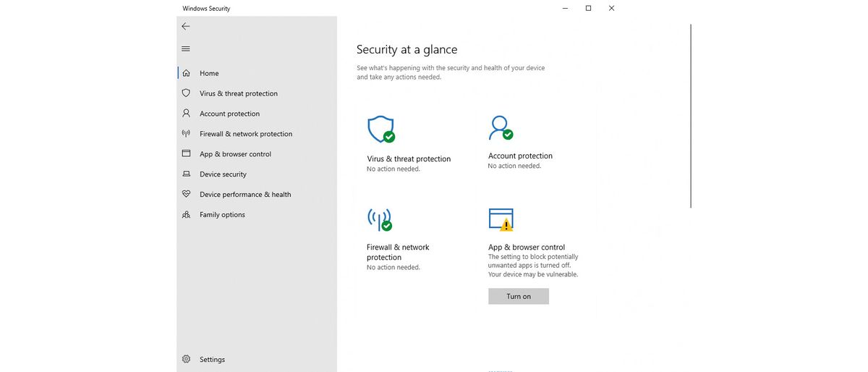This screenshot has width=868, height=372.
Task: Click the person icon beside Account protection in sidebar
Action: pyautogui.click(x=186, y=114)
